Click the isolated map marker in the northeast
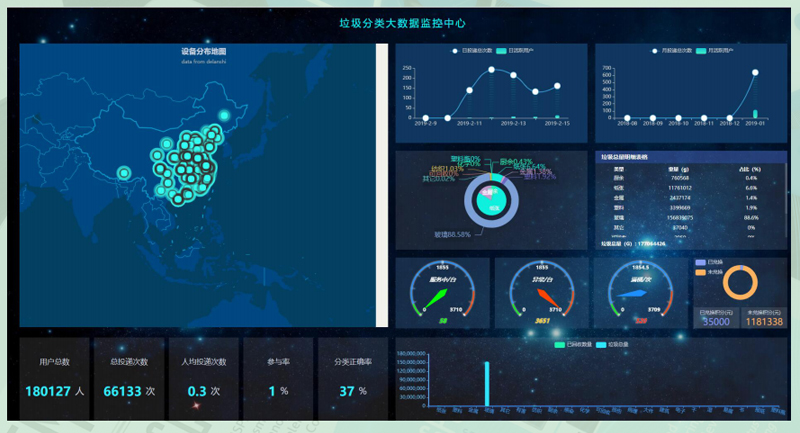Image resolution: width=800 pixels, height=433 pixels. [223, 116]
